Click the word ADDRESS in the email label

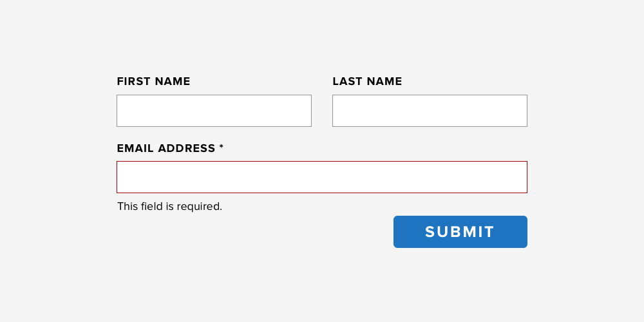[x=187, y=148]
